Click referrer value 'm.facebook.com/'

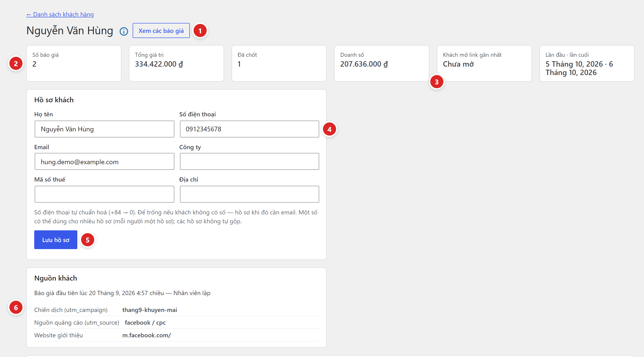coord(146,335)
